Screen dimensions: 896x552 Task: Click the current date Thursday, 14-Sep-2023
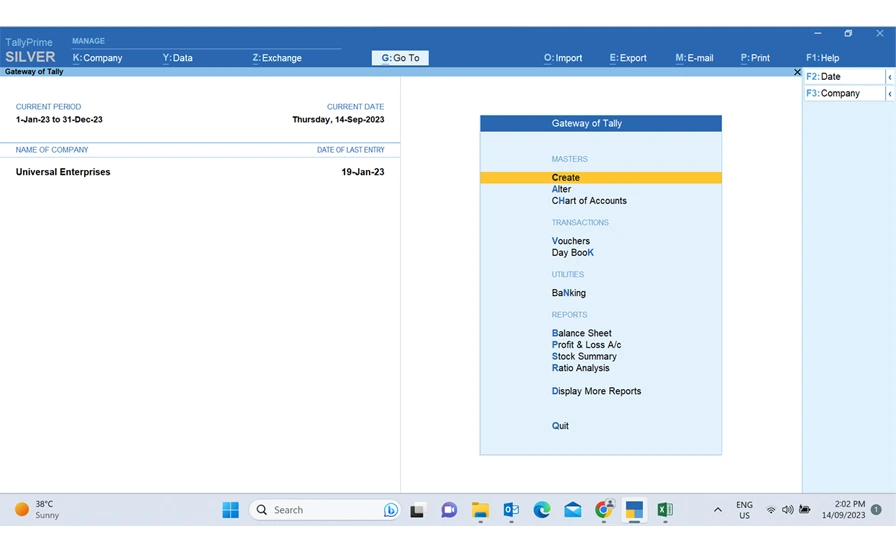click(338, 119)
